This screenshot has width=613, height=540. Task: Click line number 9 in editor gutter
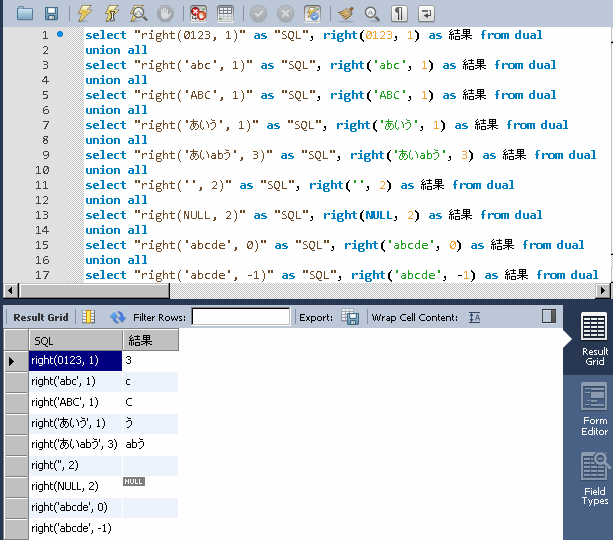coord(46,155)
